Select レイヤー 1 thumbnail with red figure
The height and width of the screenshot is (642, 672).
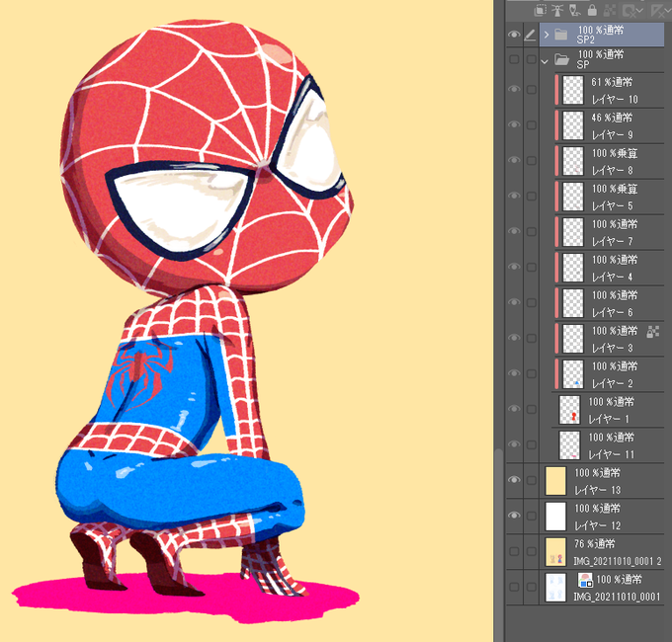569,410
